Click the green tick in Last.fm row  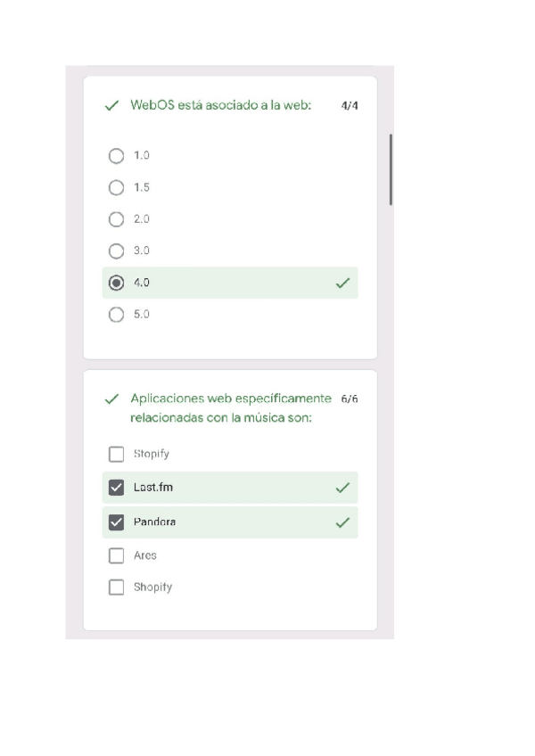point(342,488)
